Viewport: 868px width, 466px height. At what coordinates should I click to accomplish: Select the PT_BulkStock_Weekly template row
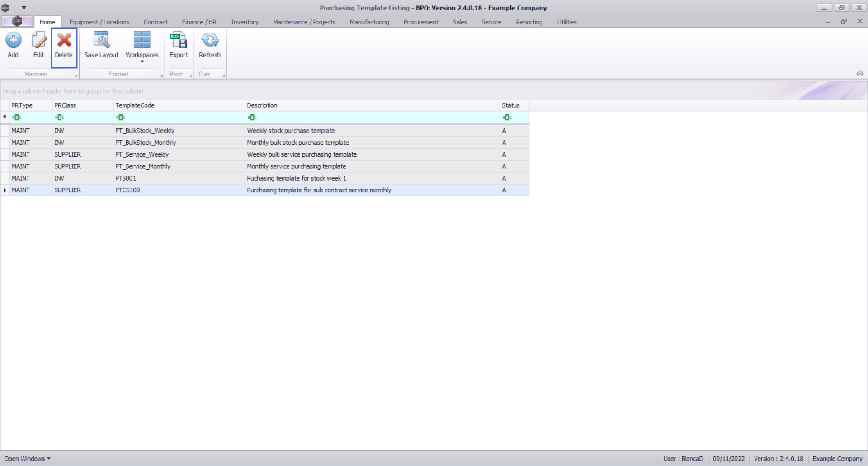[265, 131]
